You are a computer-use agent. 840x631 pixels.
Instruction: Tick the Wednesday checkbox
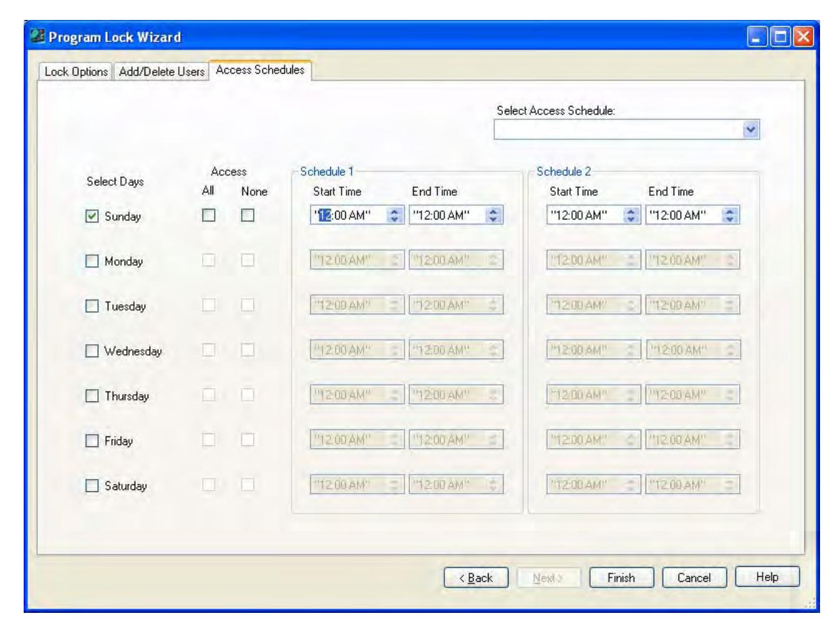tap(92, 350)
